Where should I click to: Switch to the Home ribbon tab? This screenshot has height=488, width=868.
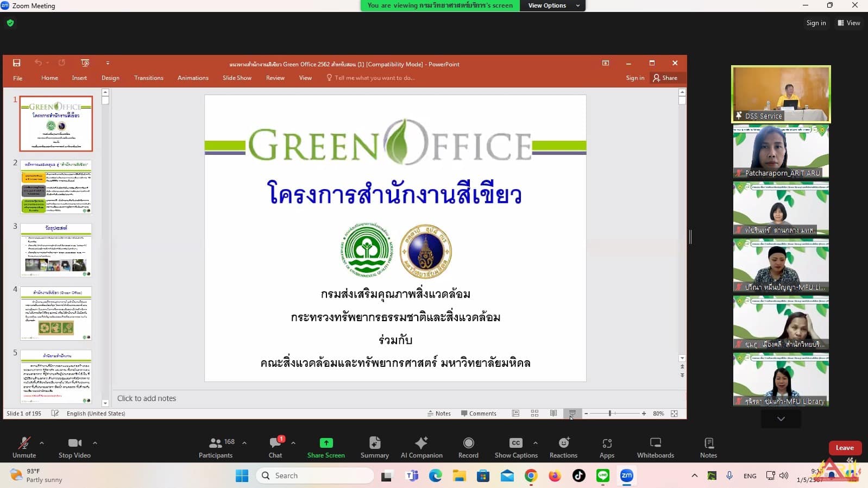(x=49, y=78)
